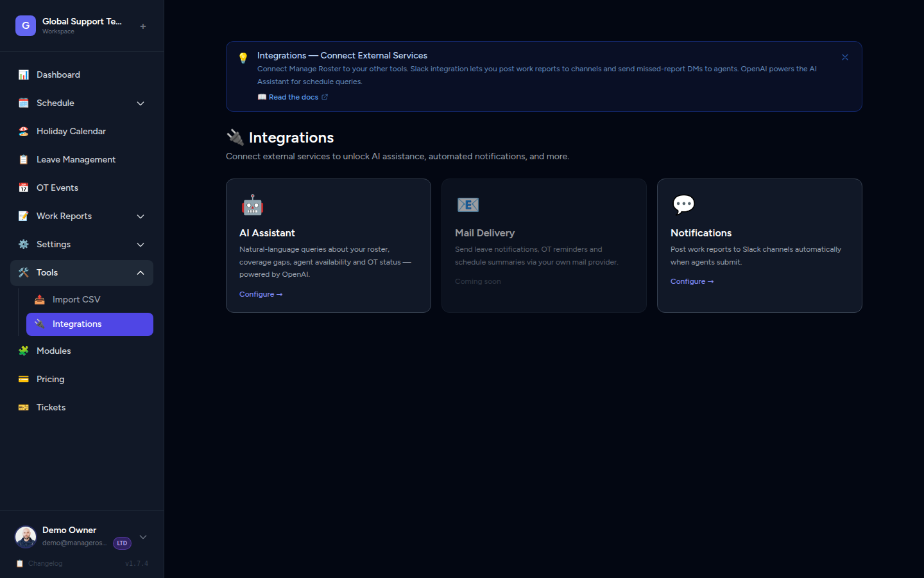Screen dimensions: 924x578
Task: Click the Import CSV inbox icon
Action: (39, 299)
